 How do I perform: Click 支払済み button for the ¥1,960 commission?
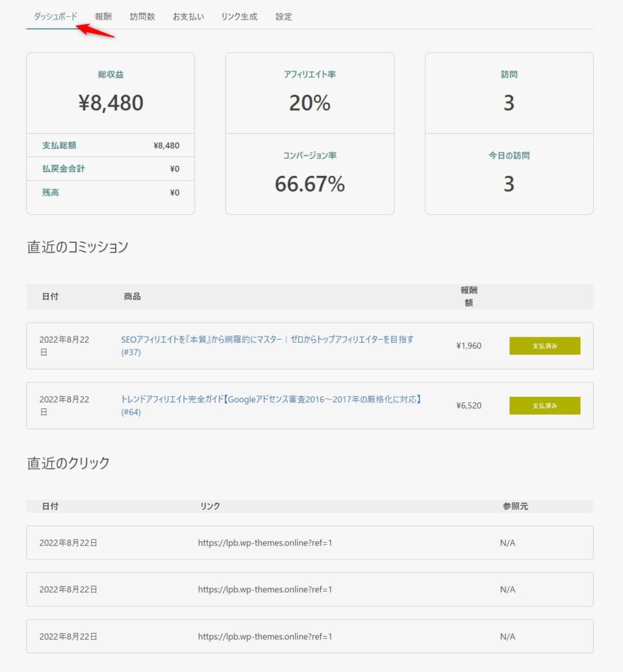[x=545, y=346]
